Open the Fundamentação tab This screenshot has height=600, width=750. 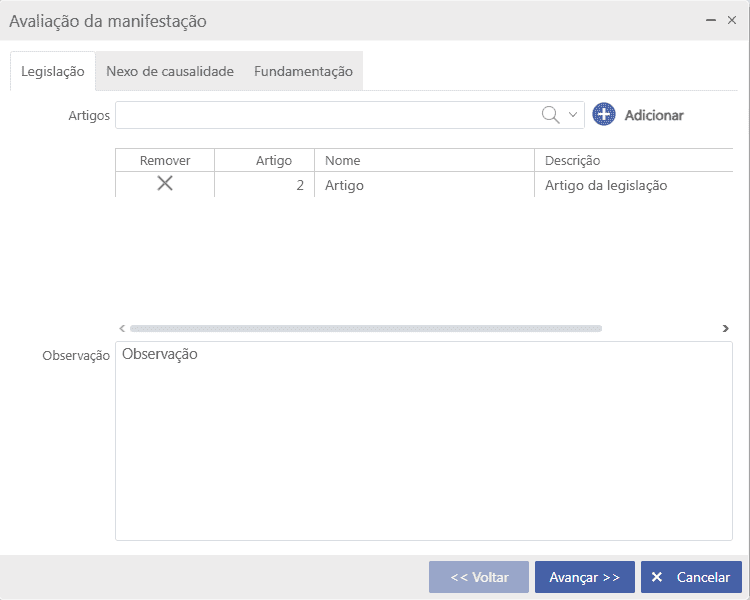(303, 72)
